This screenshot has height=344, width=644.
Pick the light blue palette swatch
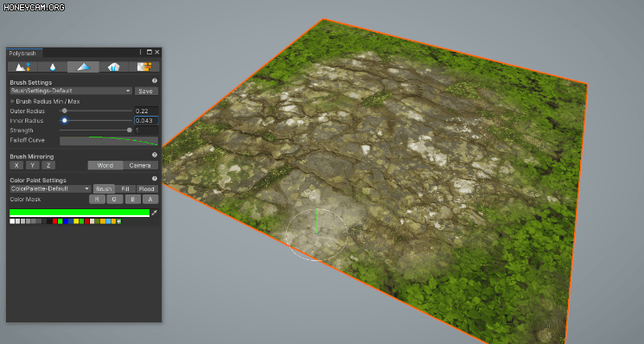pos(108,221)
